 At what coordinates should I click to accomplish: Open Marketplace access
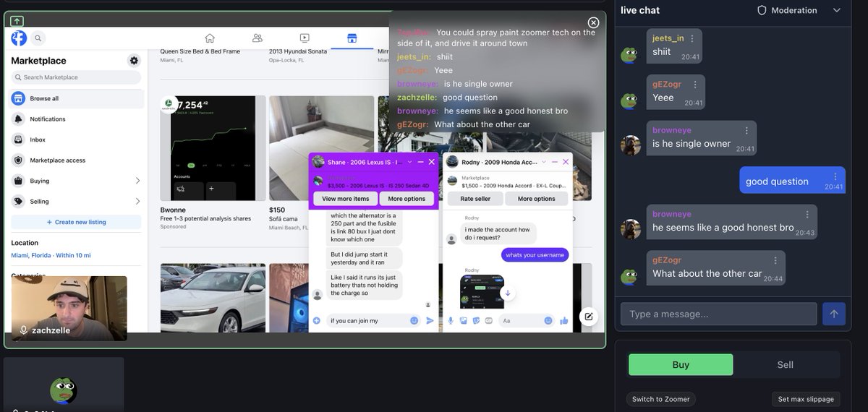click(76, 160)
